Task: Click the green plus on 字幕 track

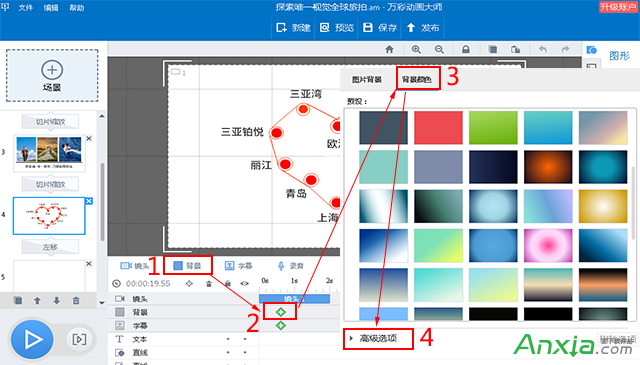Action: (x=280, y=325)
